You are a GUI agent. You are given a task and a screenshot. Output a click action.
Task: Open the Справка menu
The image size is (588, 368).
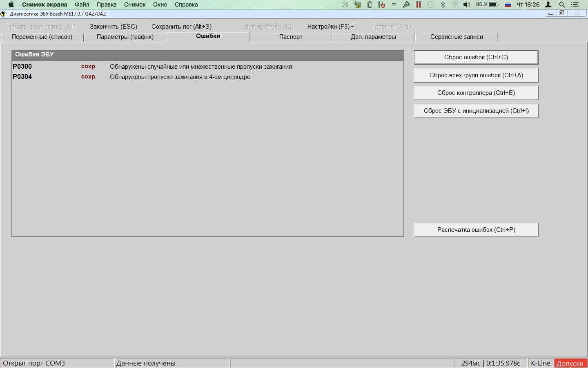(186, 4)
